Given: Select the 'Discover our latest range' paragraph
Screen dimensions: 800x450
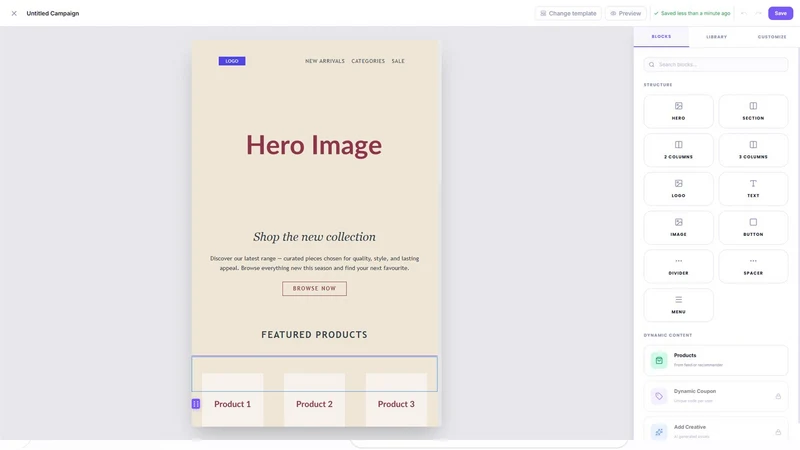Looking at the screenshot, I should coord(314,263).
